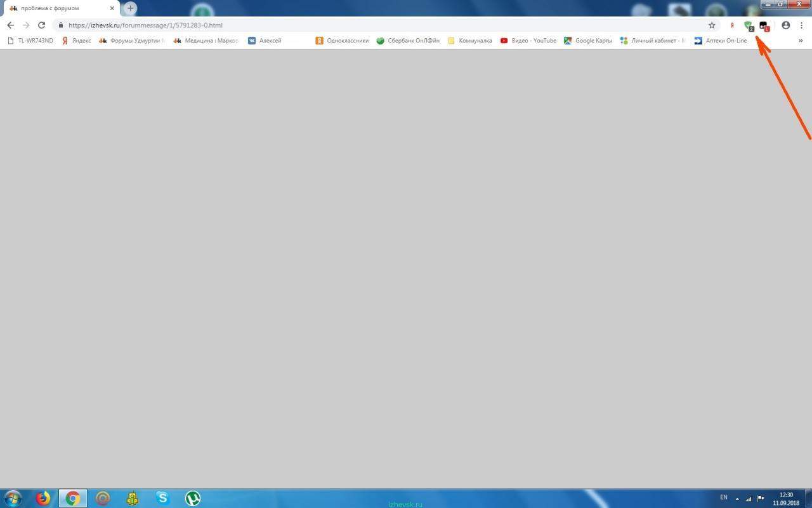Click the Chrome taskbar button
This screenshot has height=508, width=812.
(x=73, y=498)
